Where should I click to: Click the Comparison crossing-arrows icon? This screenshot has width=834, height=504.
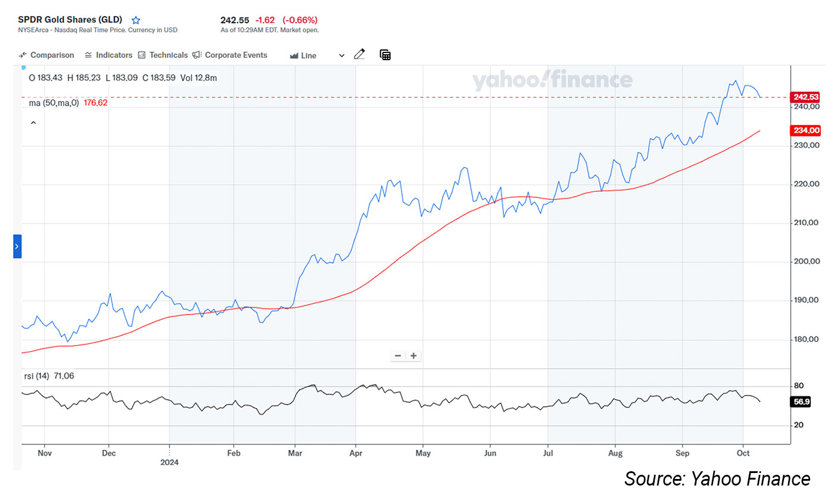click(23, 55)
